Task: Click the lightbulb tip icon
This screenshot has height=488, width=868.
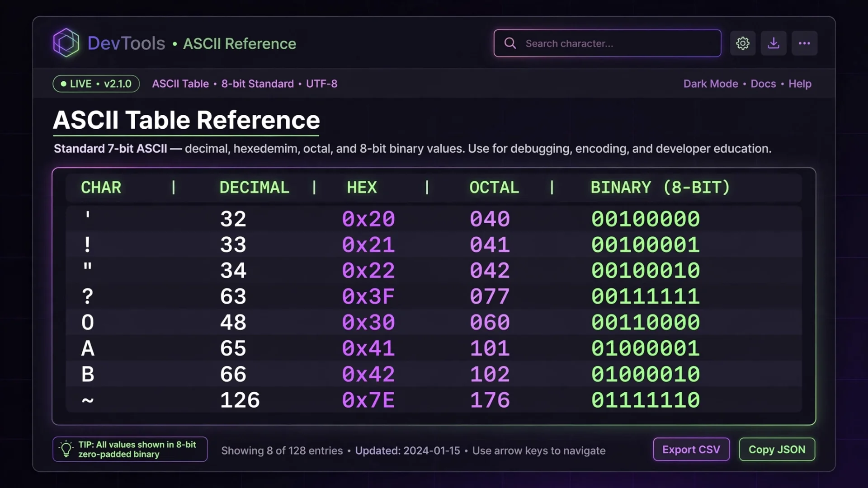Action: point(66,449)
